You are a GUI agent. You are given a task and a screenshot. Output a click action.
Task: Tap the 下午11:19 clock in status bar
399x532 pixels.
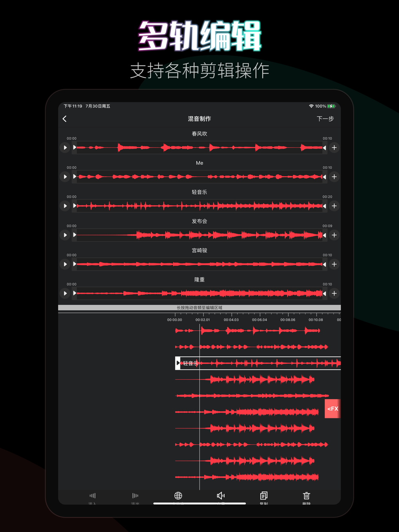tap(73, 106)
